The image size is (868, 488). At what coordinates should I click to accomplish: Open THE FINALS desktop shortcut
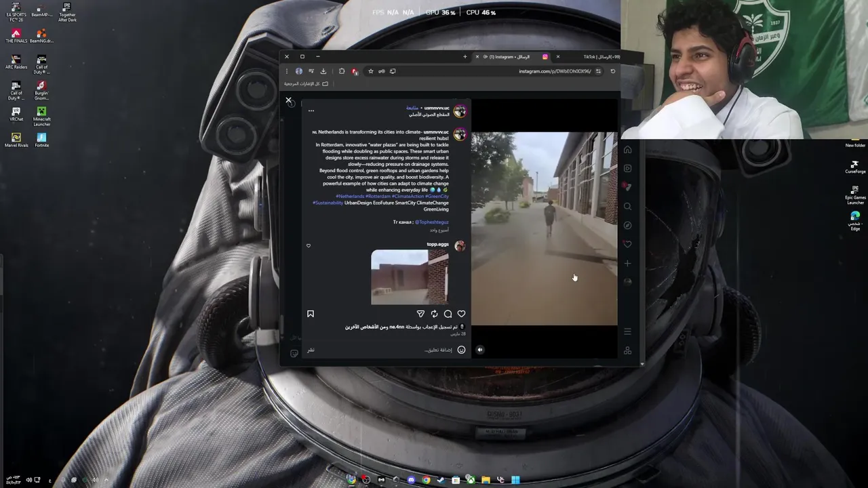[16, 37]
